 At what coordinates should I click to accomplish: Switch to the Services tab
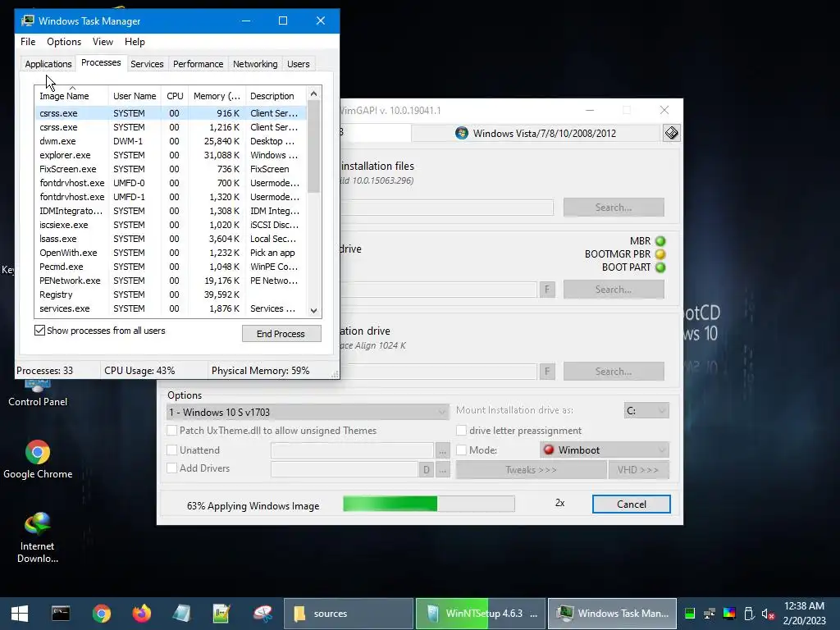coord(147,64)
